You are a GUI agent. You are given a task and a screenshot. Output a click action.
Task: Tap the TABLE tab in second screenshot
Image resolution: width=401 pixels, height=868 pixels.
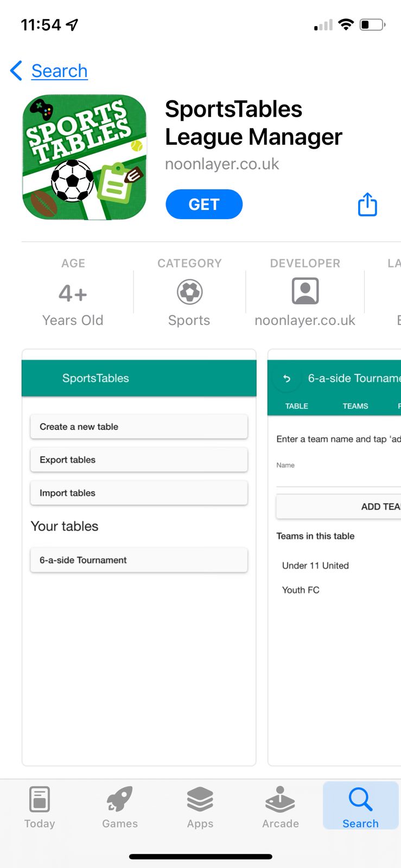[x=297, y=406]
